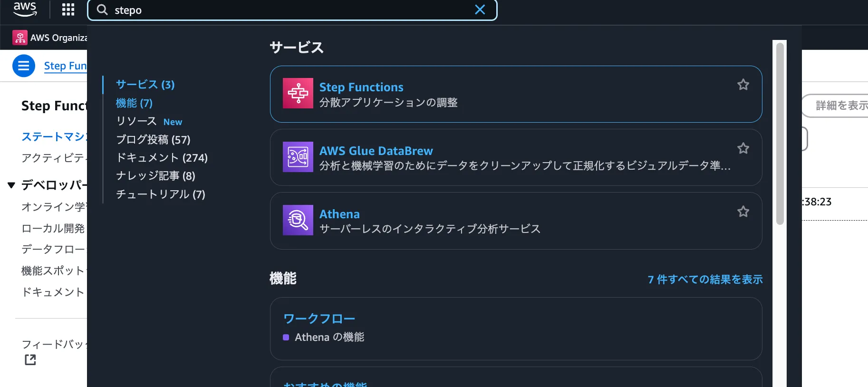
Task: Clear the search with the X icon
Action: tap(480, 10)
